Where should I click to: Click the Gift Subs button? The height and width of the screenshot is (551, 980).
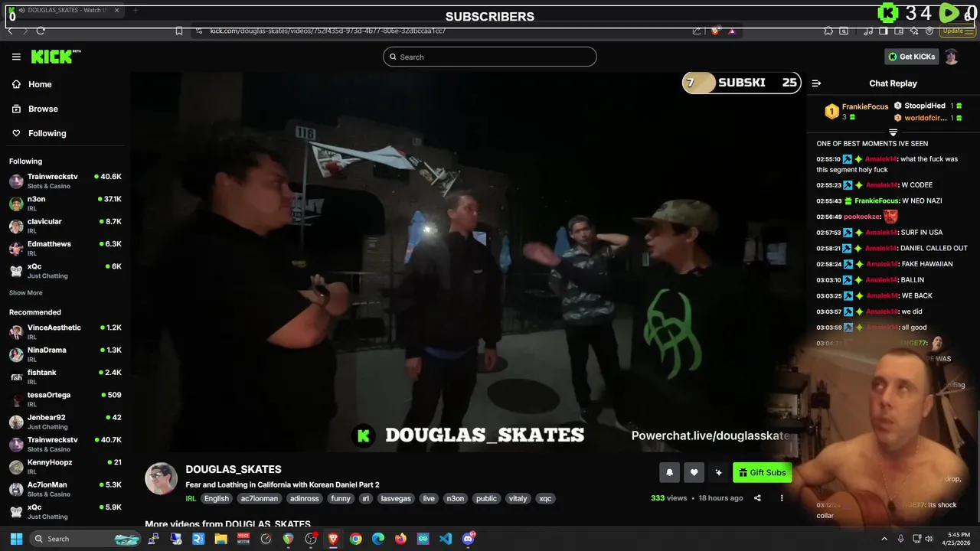(x=762, y=473)
